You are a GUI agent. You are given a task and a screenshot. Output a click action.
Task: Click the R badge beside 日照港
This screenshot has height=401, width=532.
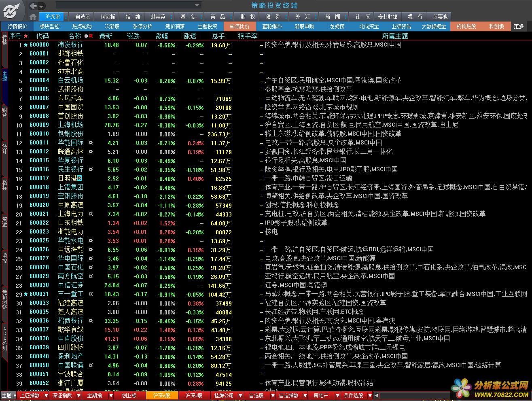click(80, 178)
